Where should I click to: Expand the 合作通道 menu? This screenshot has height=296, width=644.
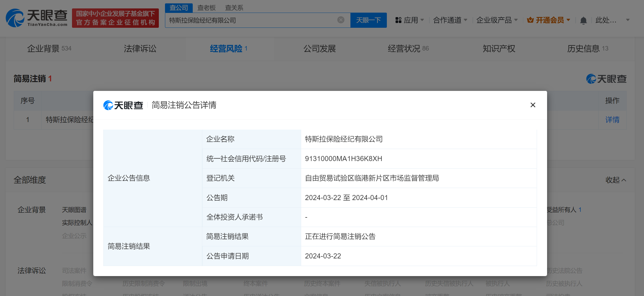(x=450, y=20)
